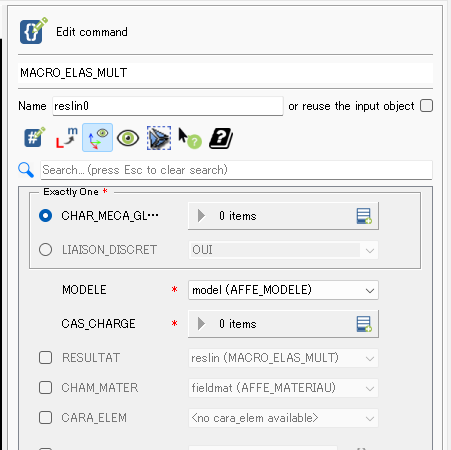Click the Name field containing reslin0

(168, 106)
